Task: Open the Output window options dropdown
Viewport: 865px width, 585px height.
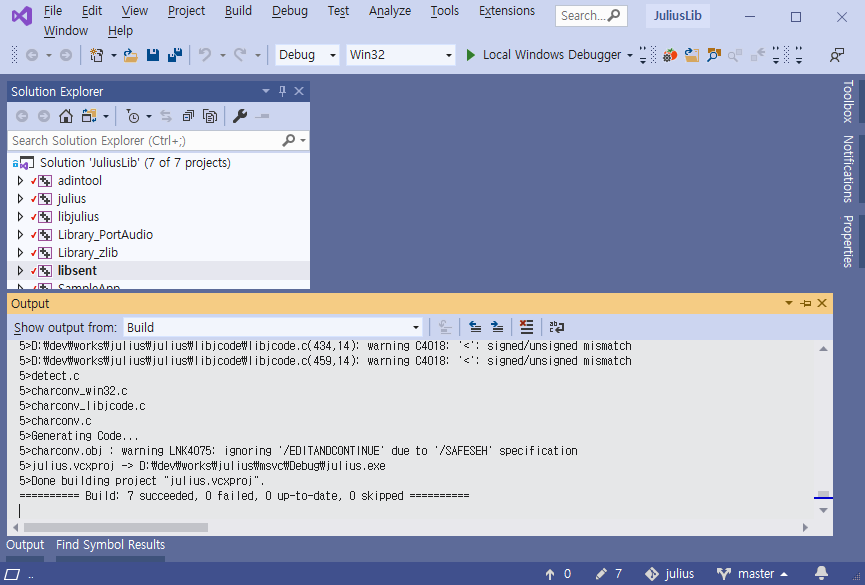Action: (x=789, y=304)
